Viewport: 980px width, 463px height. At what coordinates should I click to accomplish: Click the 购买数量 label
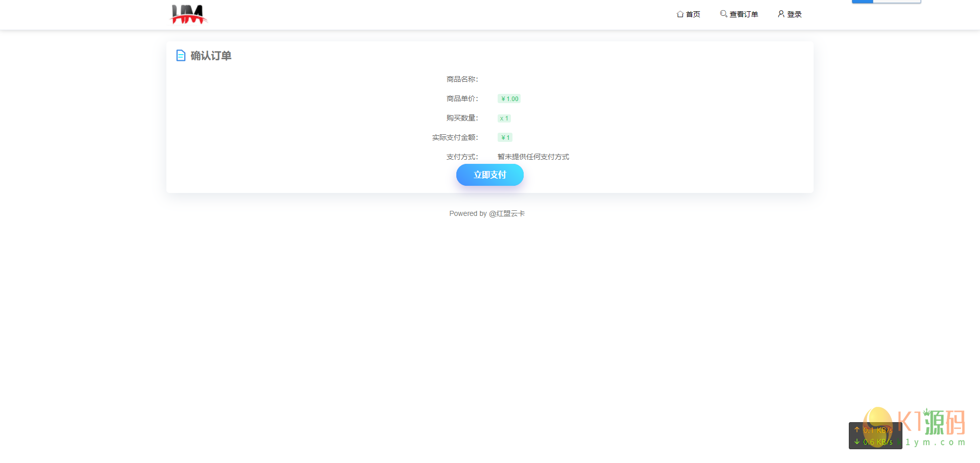pyautogui.click(x=462, y=118)
